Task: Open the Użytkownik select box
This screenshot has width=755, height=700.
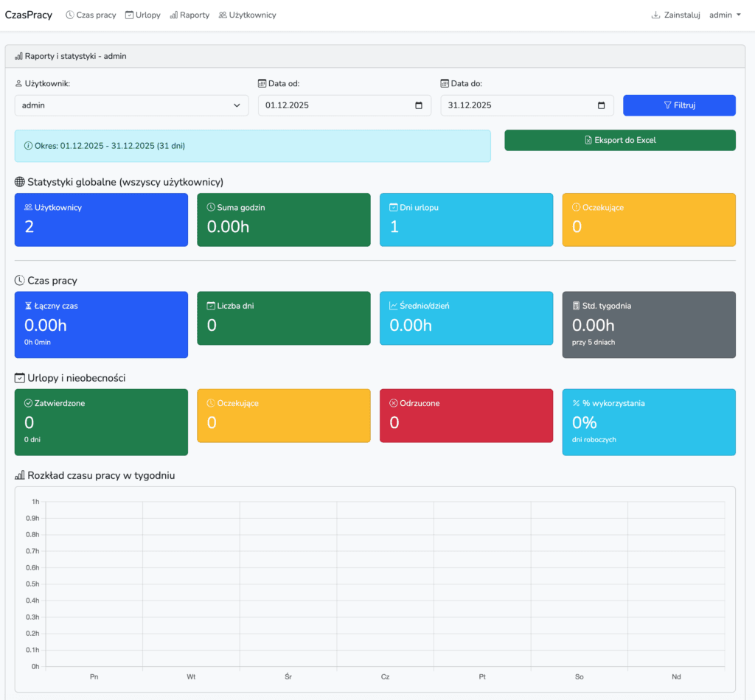Action: pyautogui.click(x=125, y=105)
